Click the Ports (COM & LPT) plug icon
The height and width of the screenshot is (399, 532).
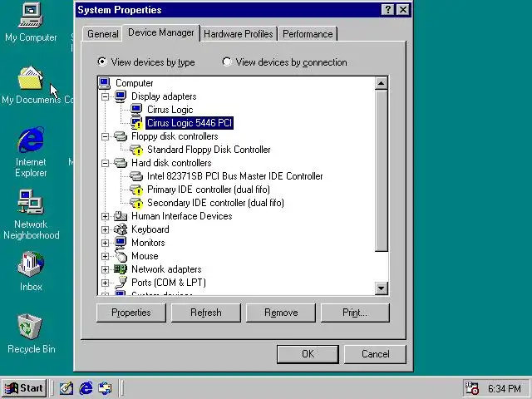pyautogui.click(x=121, y=283)
